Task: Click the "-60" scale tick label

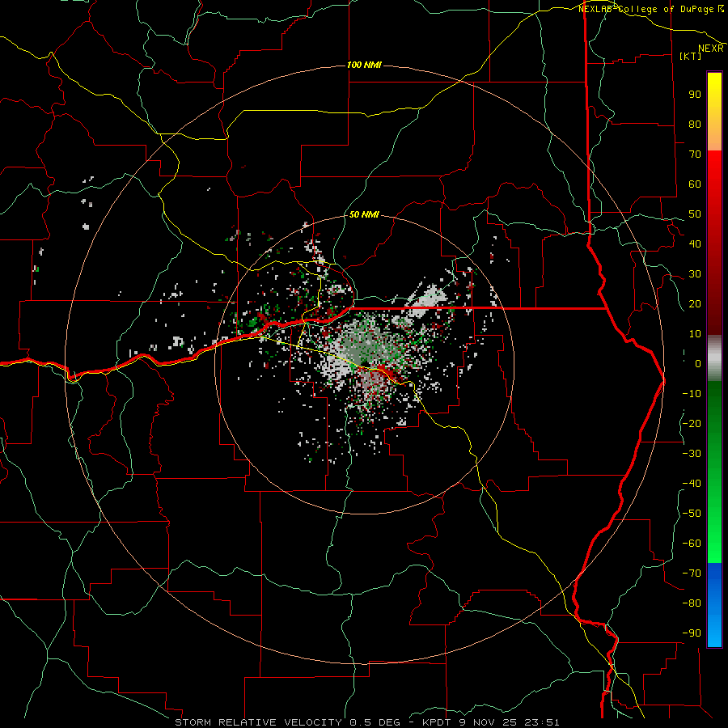Action: (x=692, y=544)
